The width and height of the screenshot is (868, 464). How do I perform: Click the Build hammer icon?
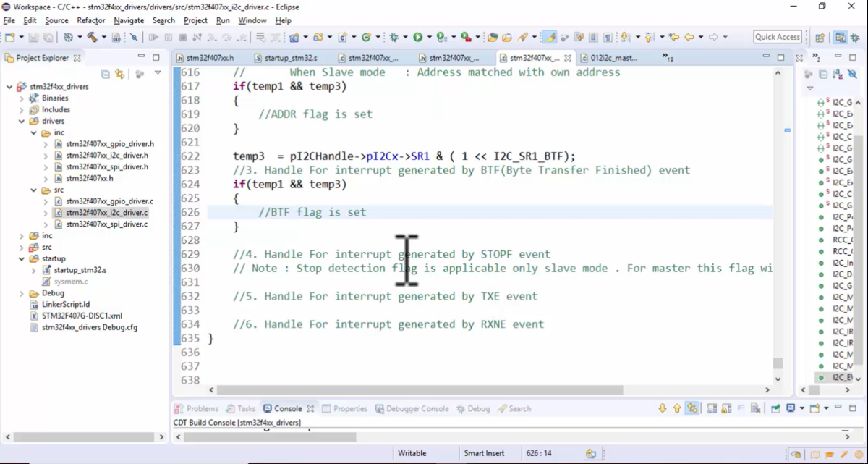(92, 37)
